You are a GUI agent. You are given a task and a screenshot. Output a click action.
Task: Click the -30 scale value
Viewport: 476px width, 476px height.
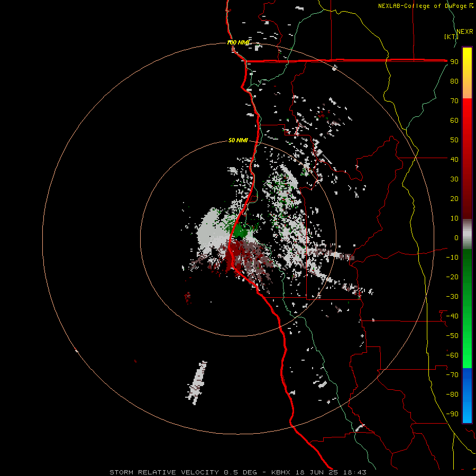point(452,297)
